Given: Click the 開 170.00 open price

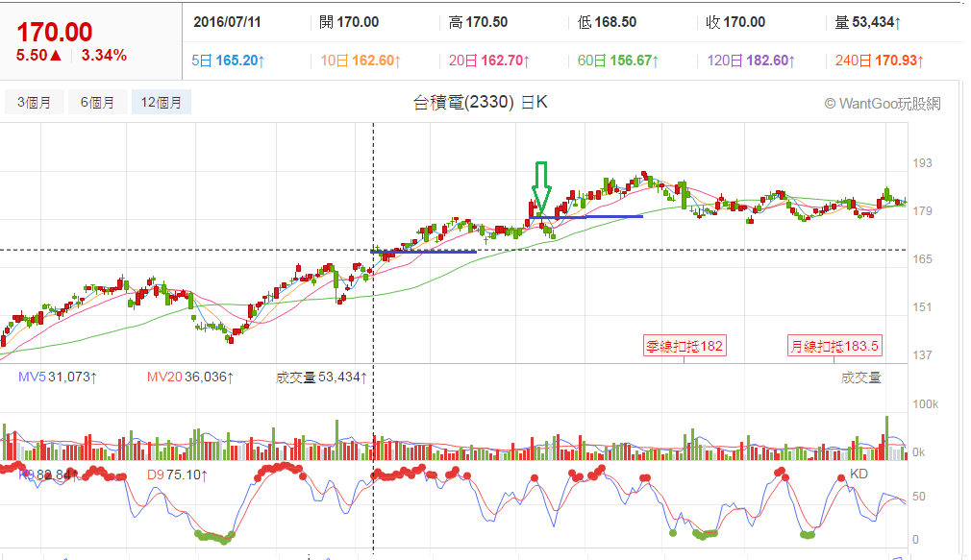Looking at the screenshot, I should (x=349, y=22).
